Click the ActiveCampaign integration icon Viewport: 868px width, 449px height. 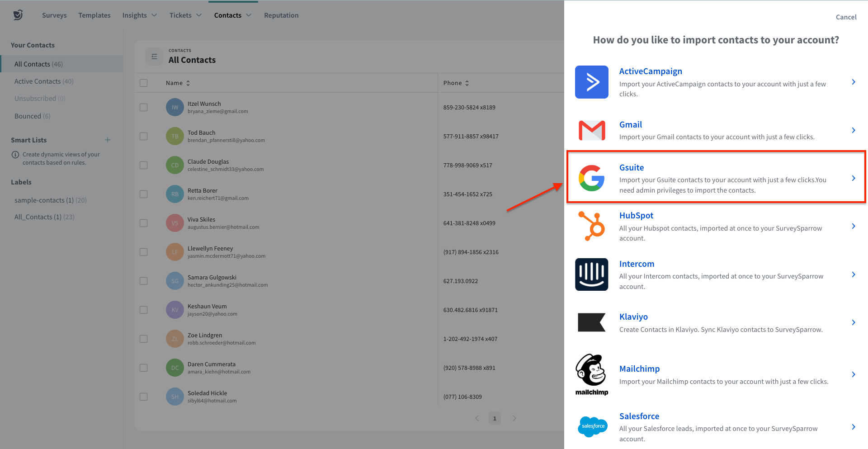(x=591, y=82)
